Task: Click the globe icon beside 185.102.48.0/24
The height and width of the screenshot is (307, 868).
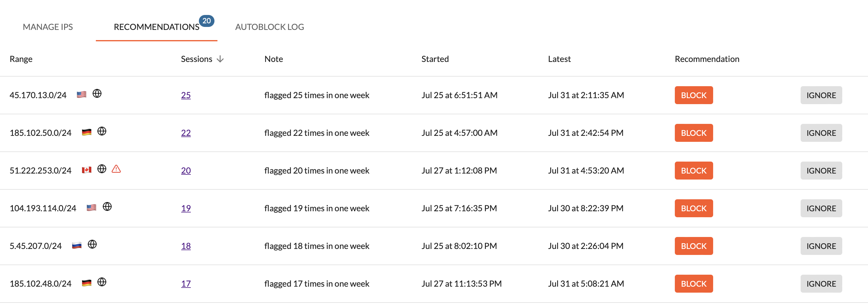Action: click(102, 282)
